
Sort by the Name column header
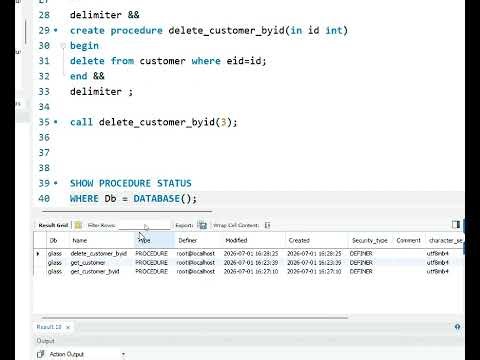click(80, 240)
